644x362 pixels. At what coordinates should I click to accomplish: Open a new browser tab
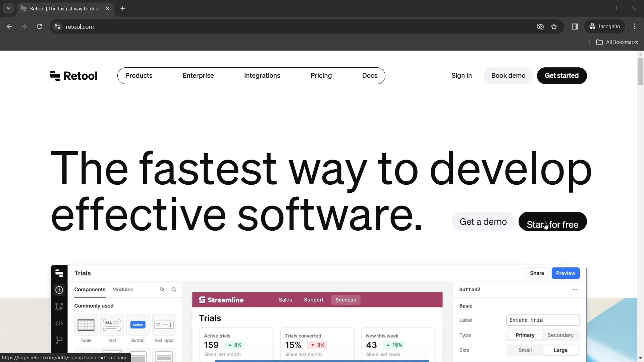122,8
